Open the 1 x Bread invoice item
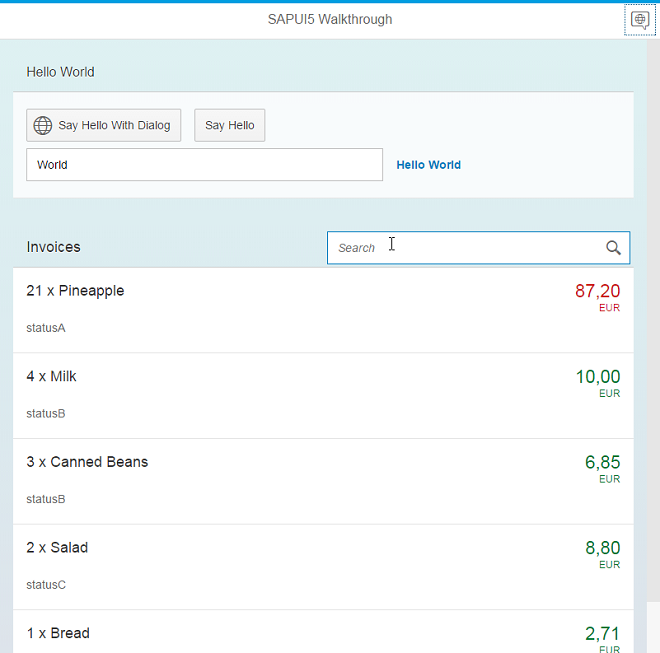 pos(58,633)
